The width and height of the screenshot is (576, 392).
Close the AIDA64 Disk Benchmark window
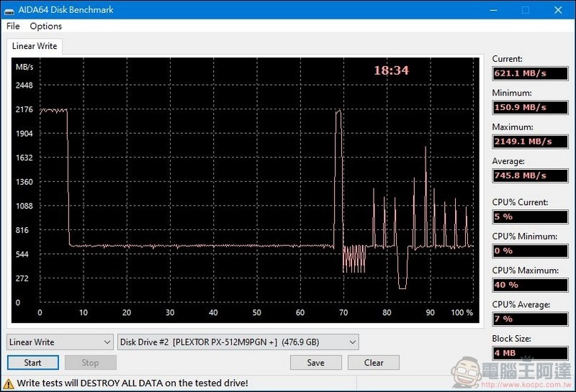pyautogui.click(x=558, y=10)
